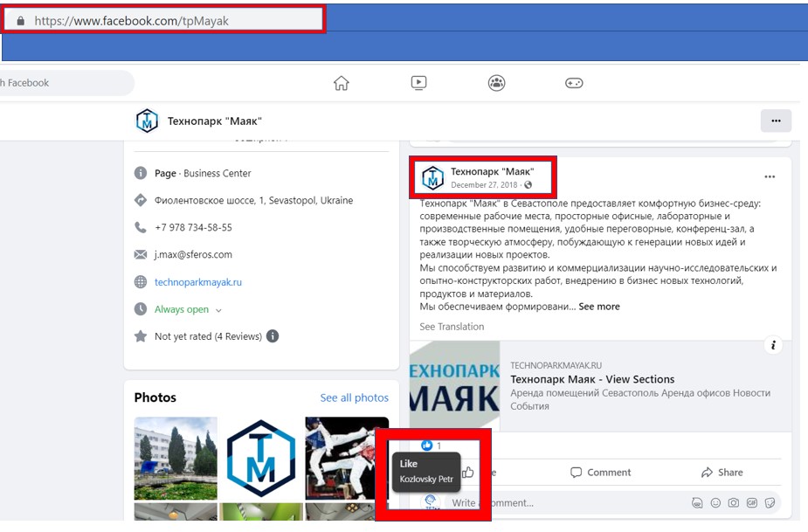808x532 pixels.
Task: Open the Watch video icon
Action: click(419, 82)
